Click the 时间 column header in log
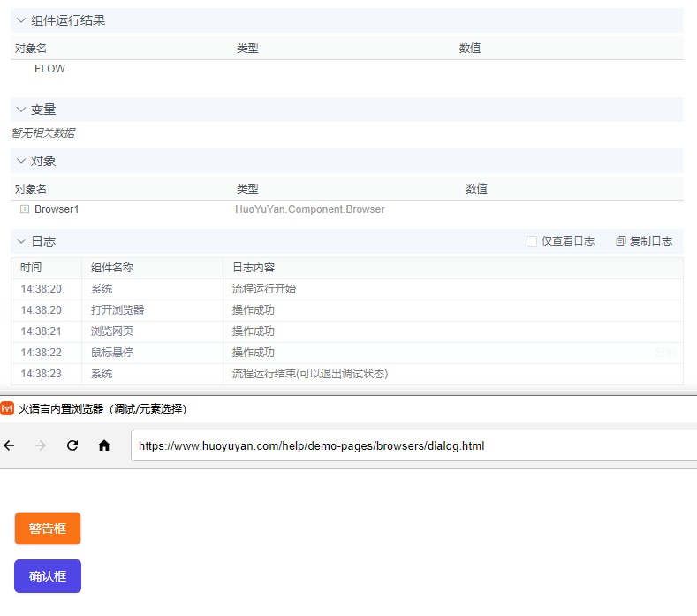This screenshot has height=616, width=697. (x=31, y=268)
